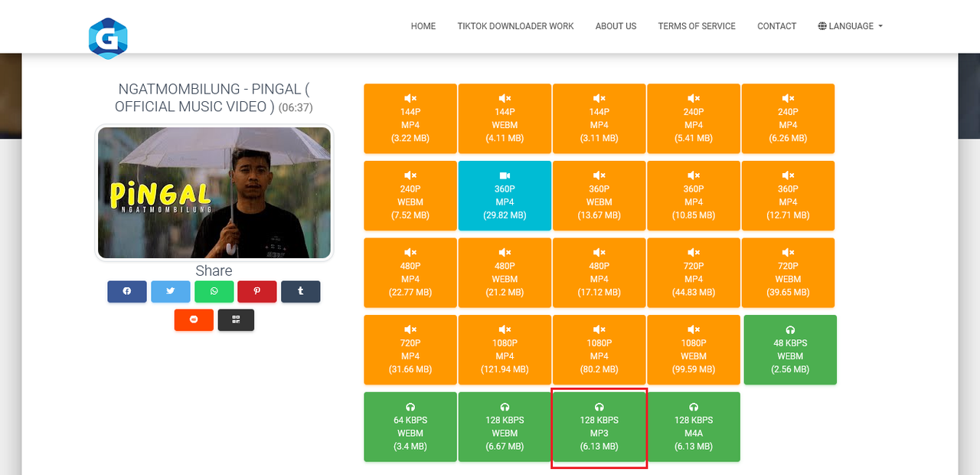This screenshot has width=980, height=475.
Task: Download 144P WEBM 4.11 MB
Action: tap(505, 119)
